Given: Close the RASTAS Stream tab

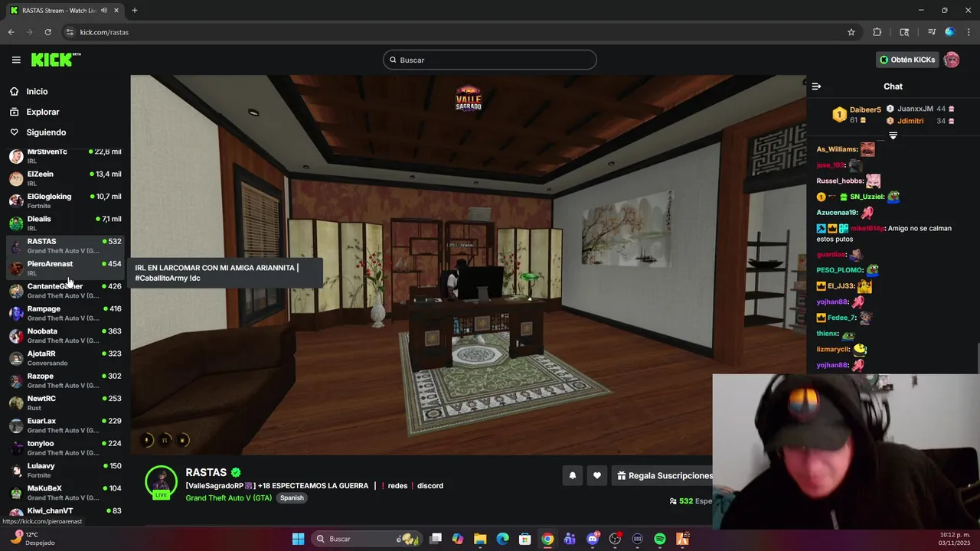Looking at the screenshot, I should 117,10.
